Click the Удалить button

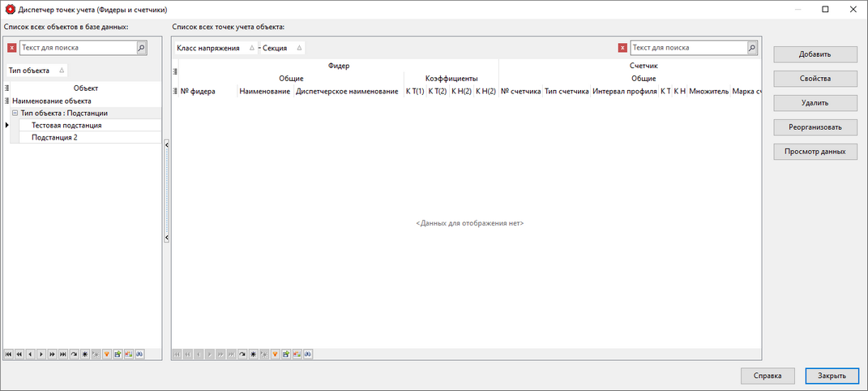[x=815, y=103]
